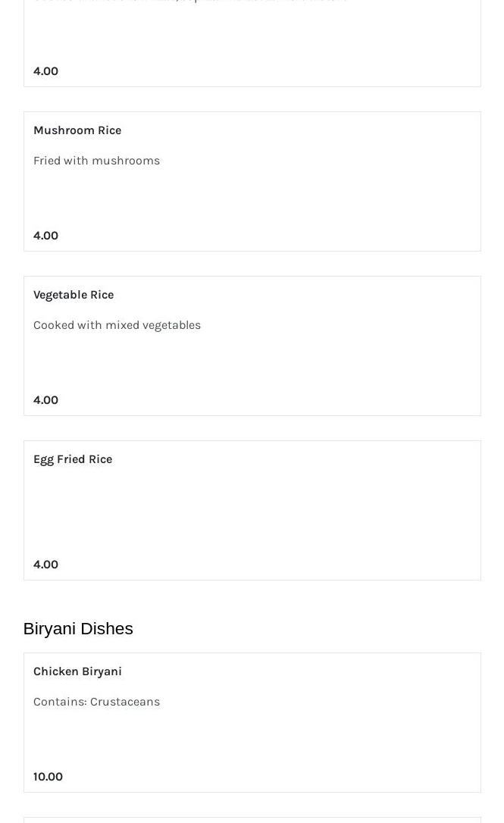Open the Vegetable Rice item title
Image resolution: width=504 pixels, height=823 pixels.
tap(74, 295)
